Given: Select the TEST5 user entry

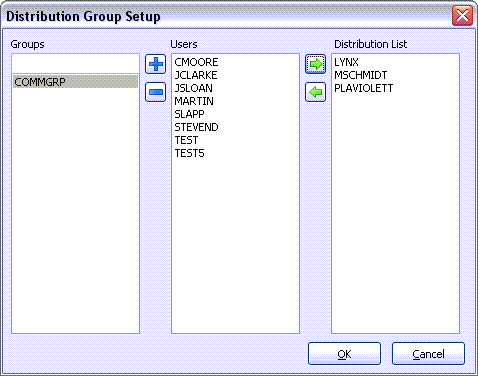Looking at the screenshot, I should tap(189, 153).
